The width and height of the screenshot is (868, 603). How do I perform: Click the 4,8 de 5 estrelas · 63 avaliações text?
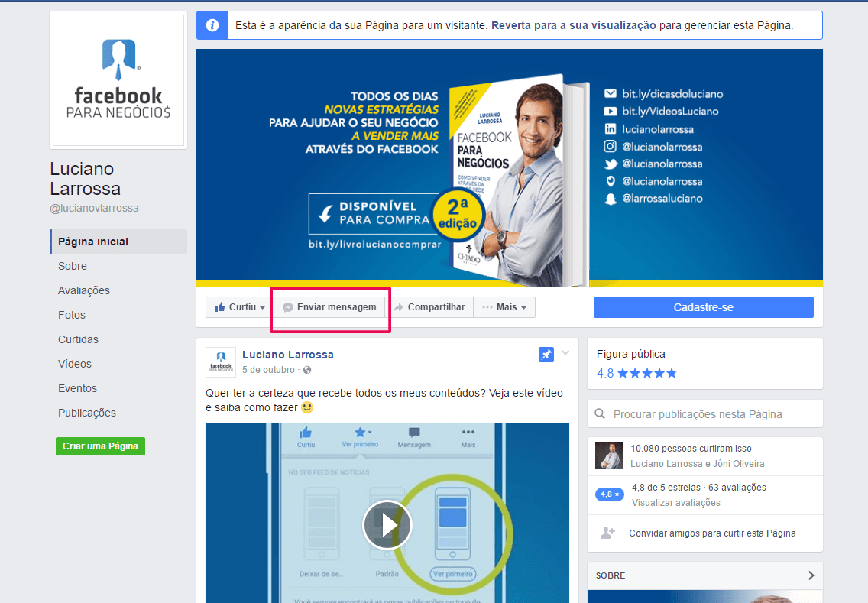pos(699,488)
